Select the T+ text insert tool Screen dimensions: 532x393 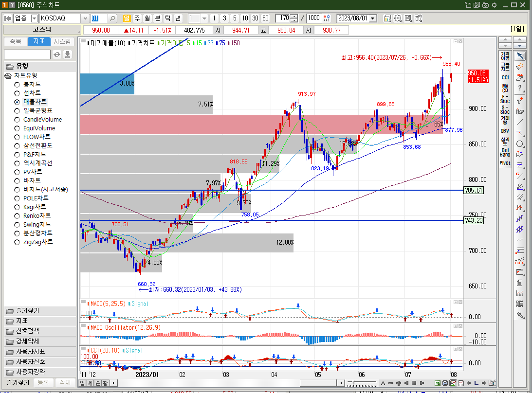tap(520, 100)
